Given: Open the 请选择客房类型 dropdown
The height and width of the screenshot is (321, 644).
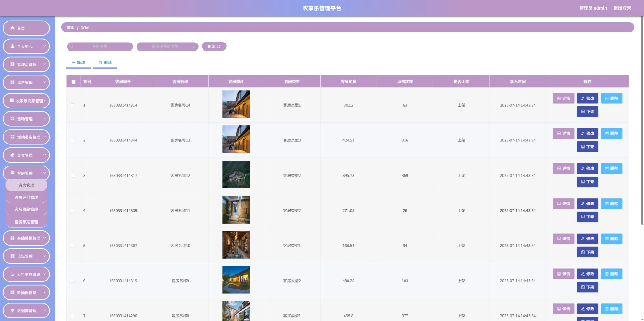Looking at the screenshot, I should [x=167, y=46].
